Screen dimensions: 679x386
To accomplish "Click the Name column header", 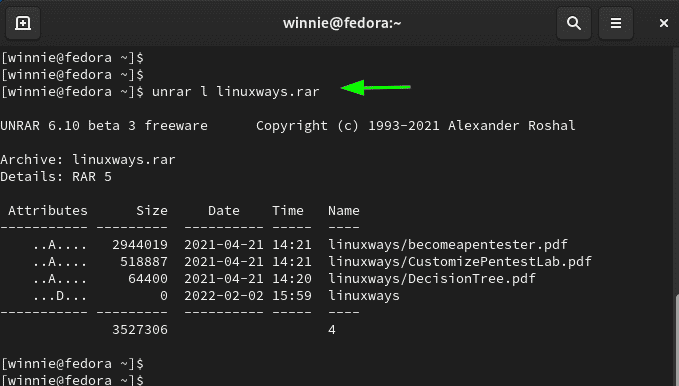I will 343,211.
